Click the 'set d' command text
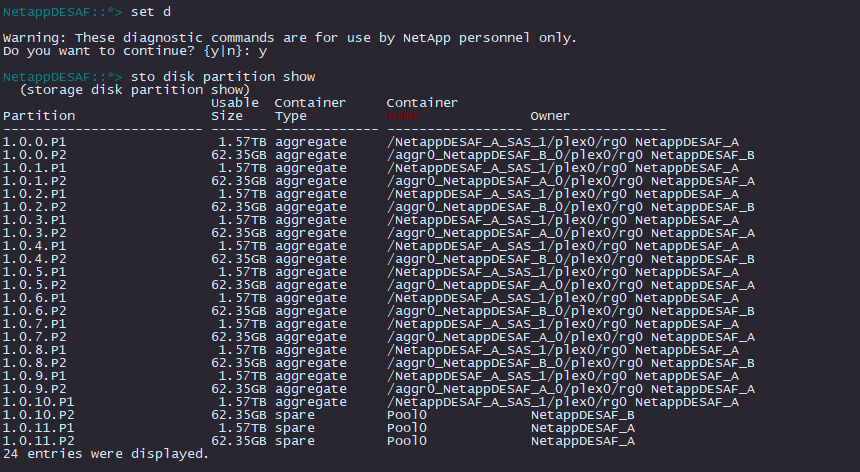Image resolution: width=860 pixels, height=472 pixels. 150,12
